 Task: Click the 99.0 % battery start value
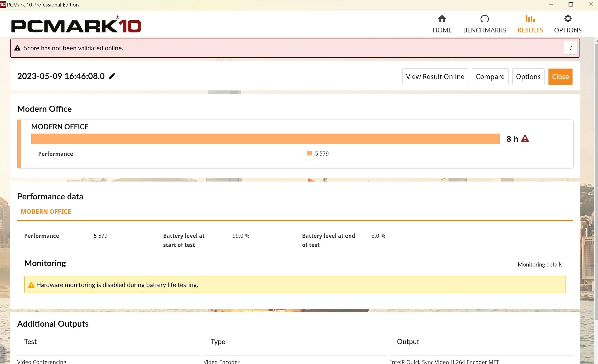pos(241,236)
